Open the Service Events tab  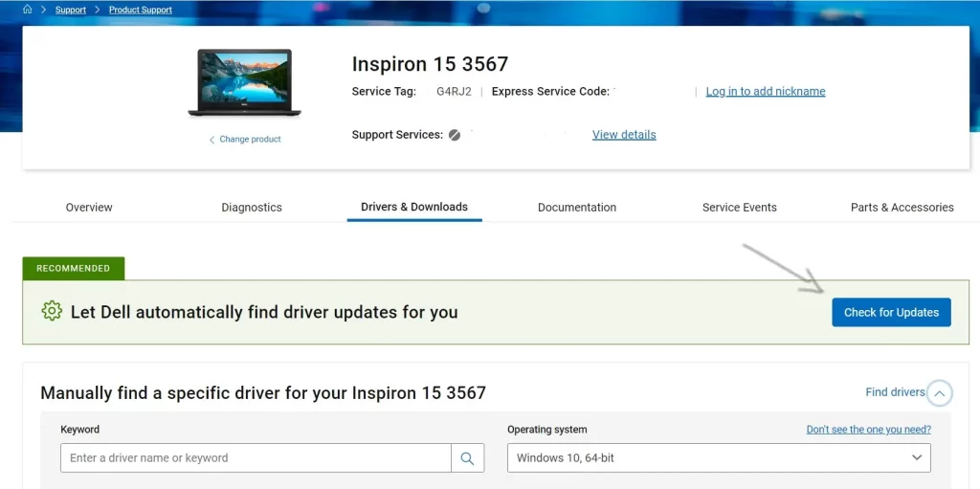pyautogui.click(x=740, y=207)
